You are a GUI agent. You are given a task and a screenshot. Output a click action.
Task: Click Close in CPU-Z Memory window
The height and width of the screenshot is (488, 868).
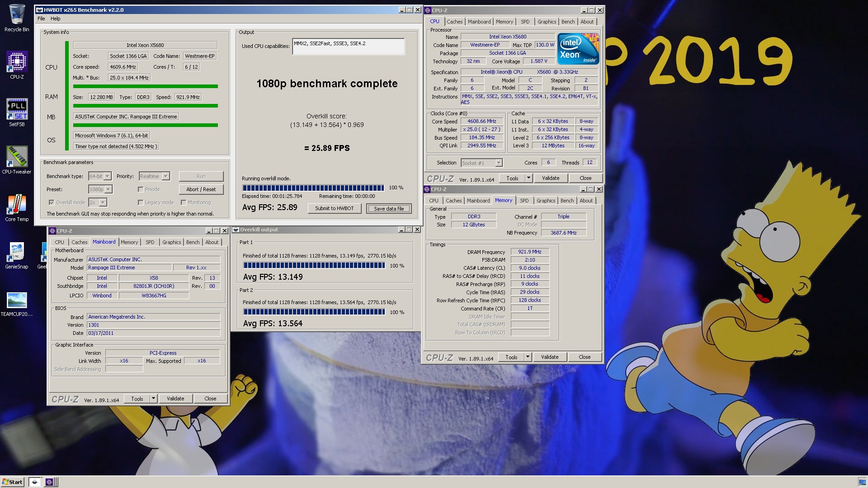[x=585, y=357]
